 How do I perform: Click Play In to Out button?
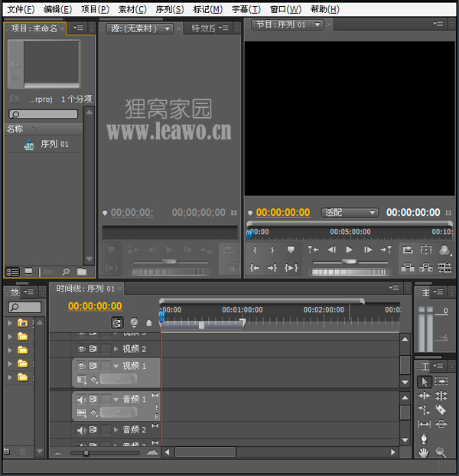tap(291, 268)
